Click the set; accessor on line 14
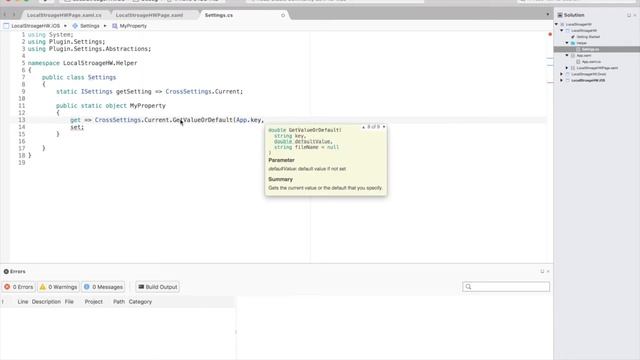The height and width of the screenshot is (360, 640). point(77,127)
